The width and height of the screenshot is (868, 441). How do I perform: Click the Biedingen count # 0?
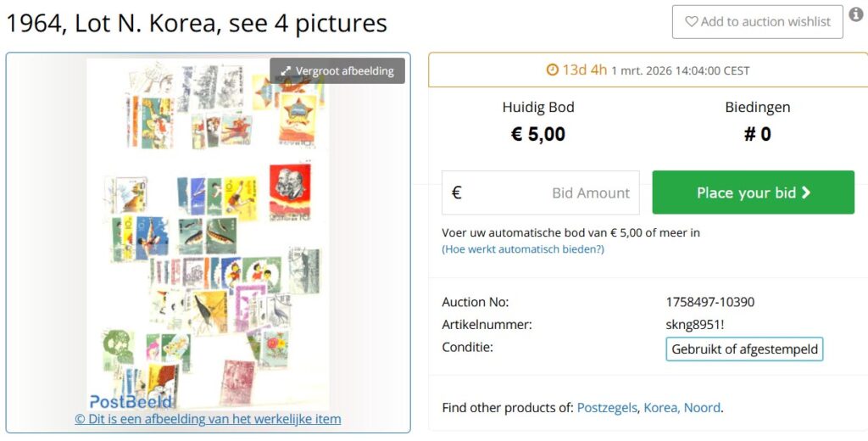pyautogui.click(x=757, y=134)
